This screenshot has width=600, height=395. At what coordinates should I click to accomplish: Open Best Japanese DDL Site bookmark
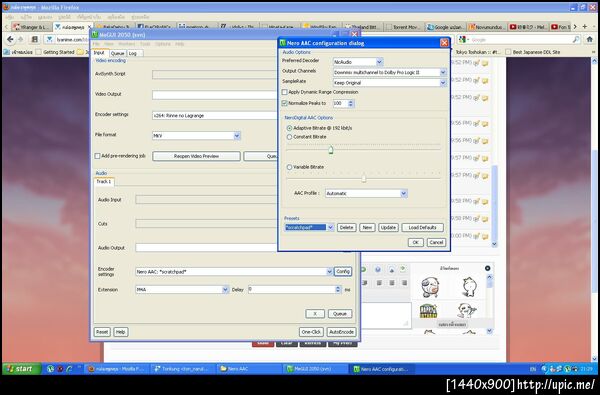532,52
